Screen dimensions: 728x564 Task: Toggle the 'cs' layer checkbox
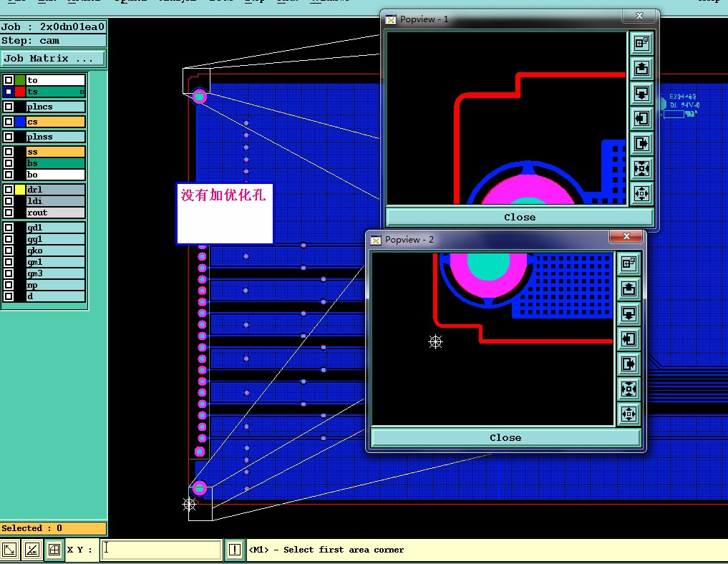(x=9, y=122)
